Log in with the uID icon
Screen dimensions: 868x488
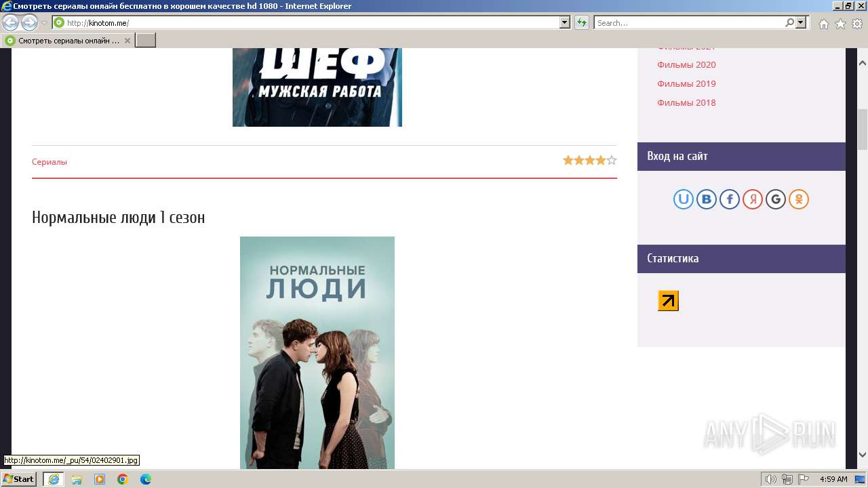point(684,199)
